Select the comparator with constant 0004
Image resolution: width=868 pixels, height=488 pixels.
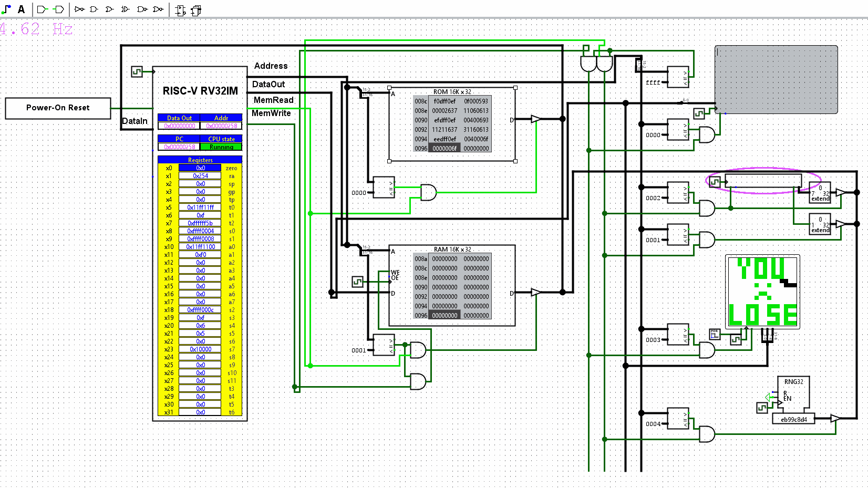pos(678,418)
